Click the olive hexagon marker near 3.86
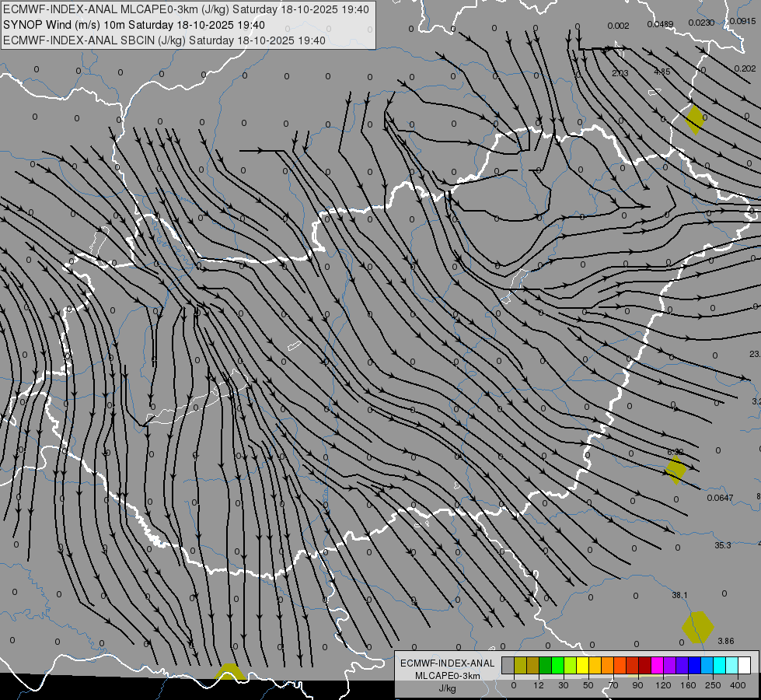This screenshot has height=700, width=761. (698, 628)
